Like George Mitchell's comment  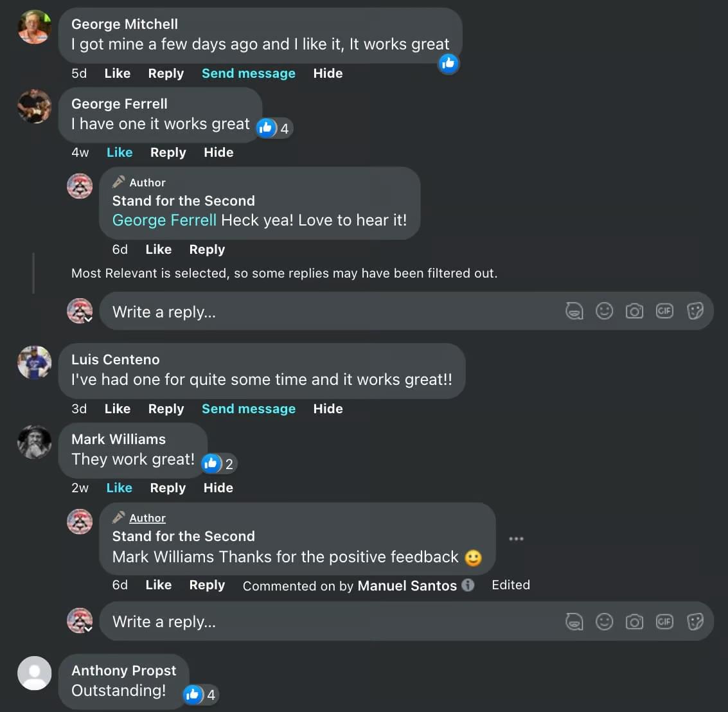(117, 73)
